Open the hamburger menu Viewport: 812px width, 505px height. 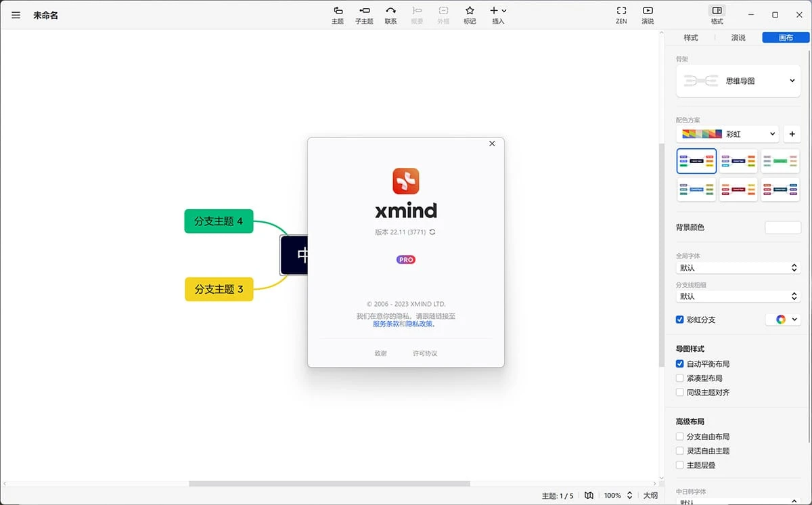click(x=16, y=15)
